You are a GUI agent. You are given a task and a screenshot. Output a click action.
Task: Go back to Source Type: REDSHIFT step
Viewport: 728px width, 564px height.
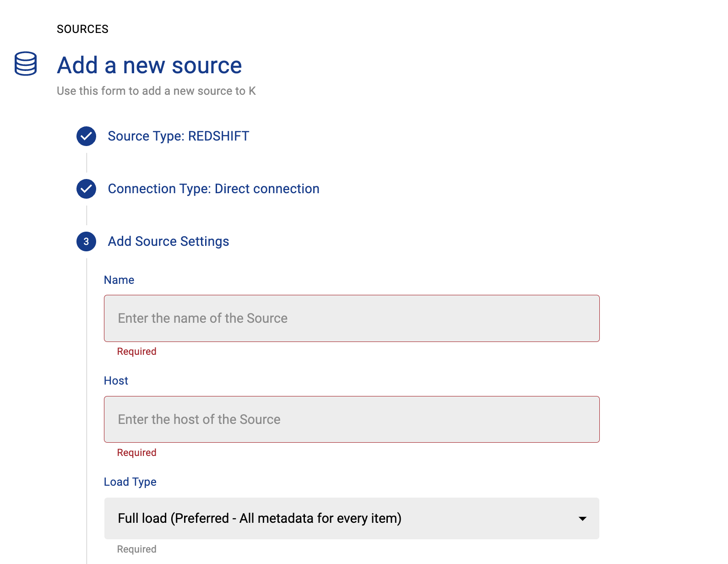tap(178, 136)
